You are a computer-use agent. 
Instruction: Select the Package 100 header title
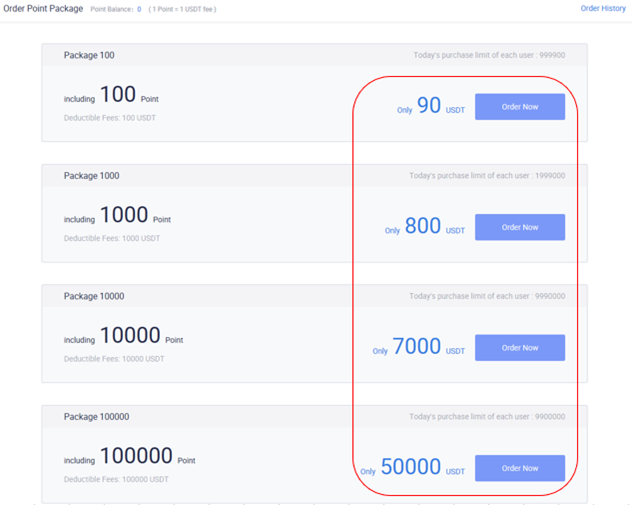click(x=89, y=55)
